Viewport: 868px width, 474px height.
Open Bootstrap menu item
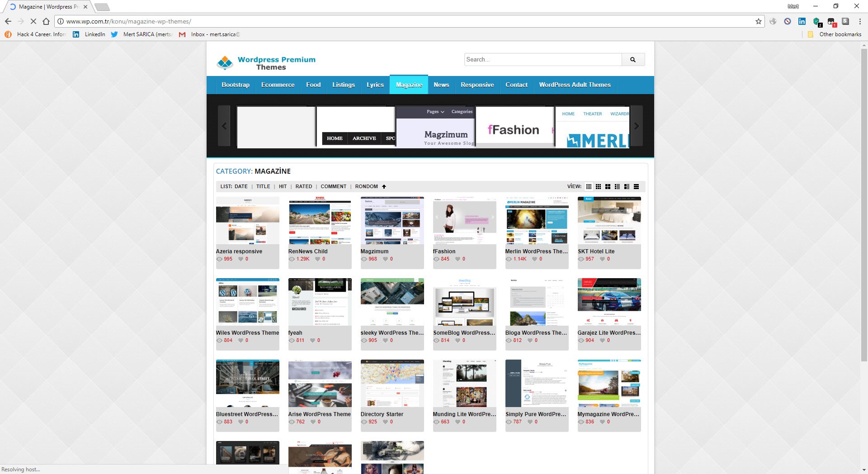tap(236, 85)
